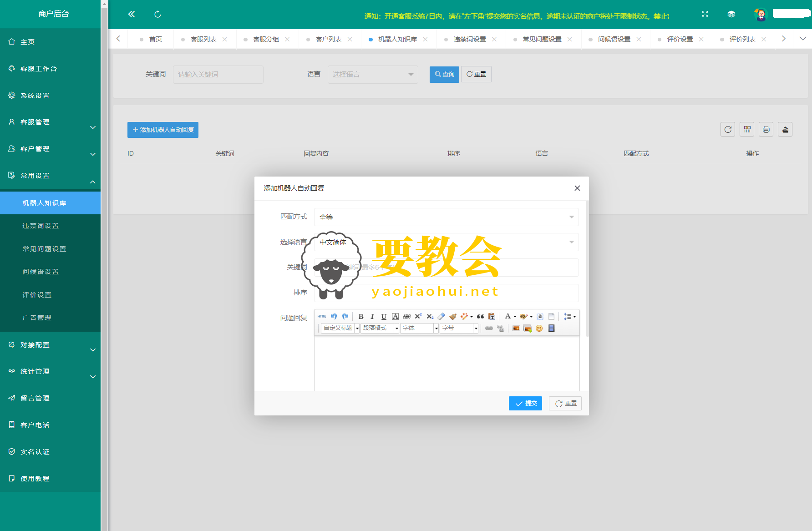Click the redo arrow in editor toolbar

tap(345, 316)
